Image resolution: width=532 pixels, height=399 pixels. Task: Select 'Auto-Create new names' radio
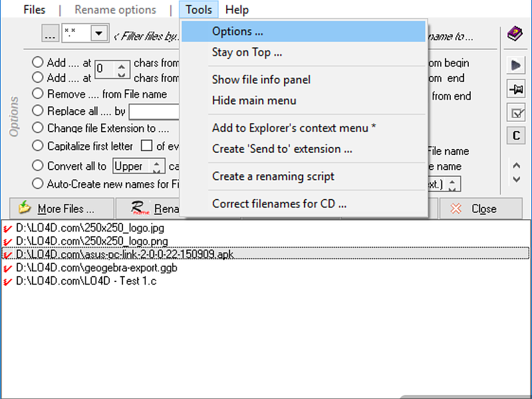pyautogui.click(x=38, y=184)
